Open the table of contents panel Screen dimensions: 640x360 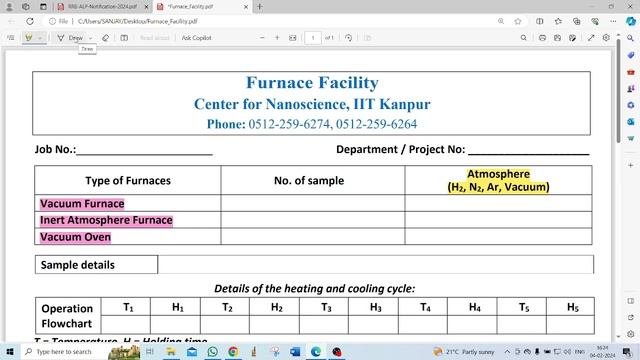11,38
